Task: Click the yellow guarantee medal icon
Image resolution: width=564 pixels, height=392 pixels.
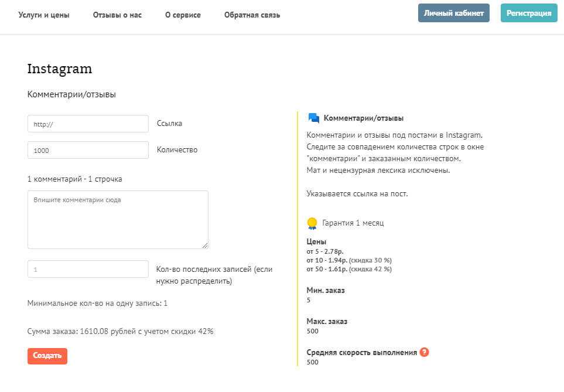Action: pyautogui.click(x=312, y=223)
